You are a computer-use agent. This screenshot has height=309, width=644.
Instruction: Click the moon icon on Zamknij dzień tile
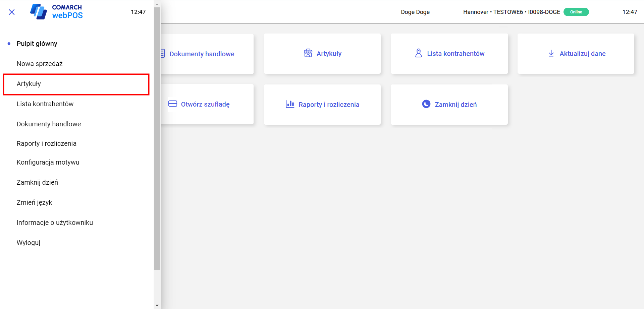click(x=426, y=104)
